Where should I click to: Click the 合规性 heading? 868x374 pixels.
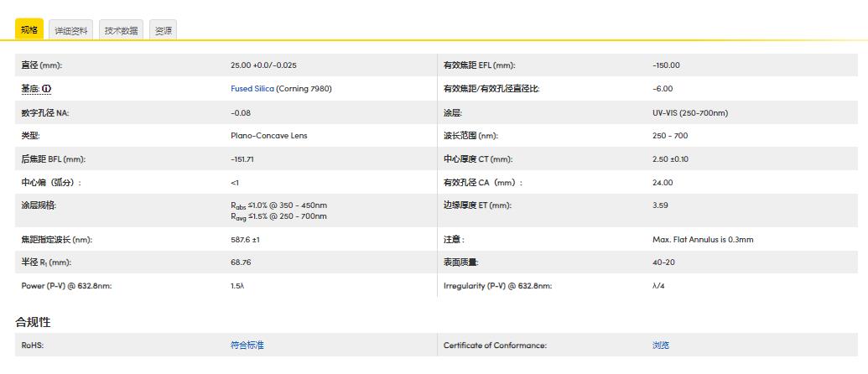(x=33, y=322)
